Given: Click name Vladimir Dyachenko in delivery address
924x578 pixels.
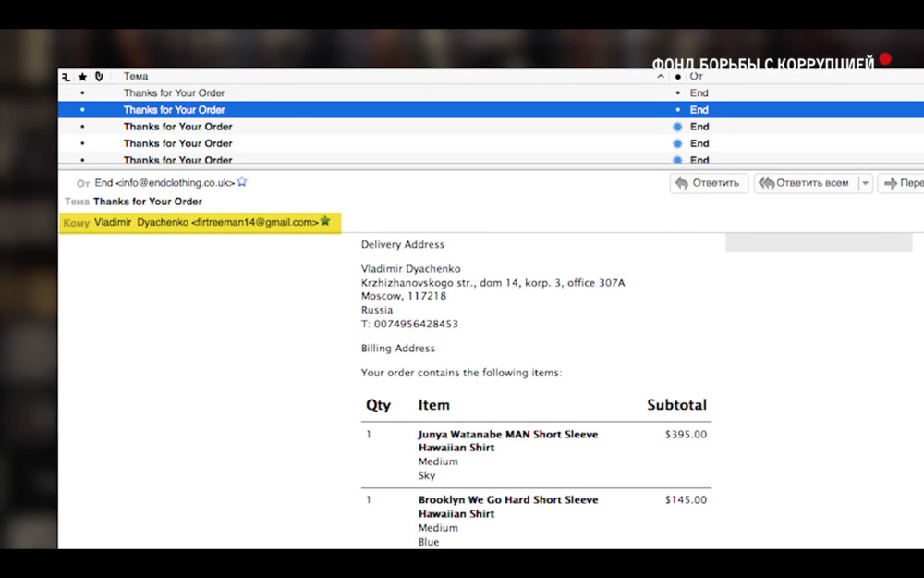Looking at the screenshot, I should click(x=411, y=269).
